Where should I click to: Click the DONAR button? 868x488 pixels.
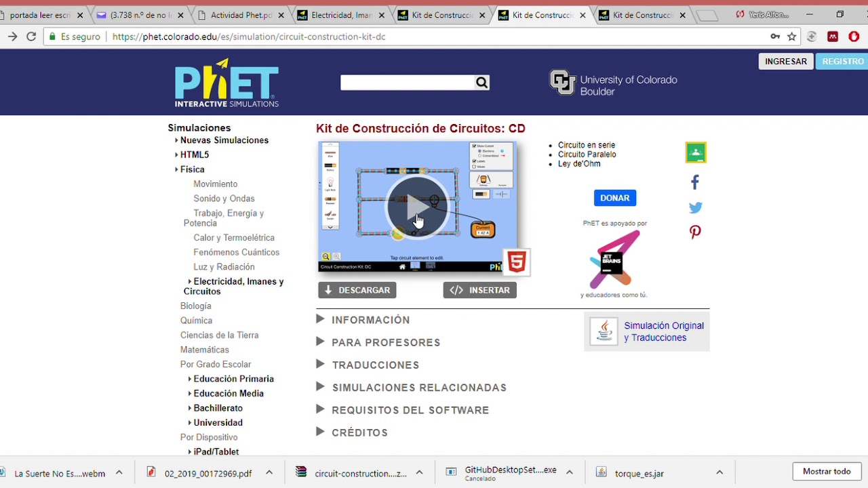point(615,198)
